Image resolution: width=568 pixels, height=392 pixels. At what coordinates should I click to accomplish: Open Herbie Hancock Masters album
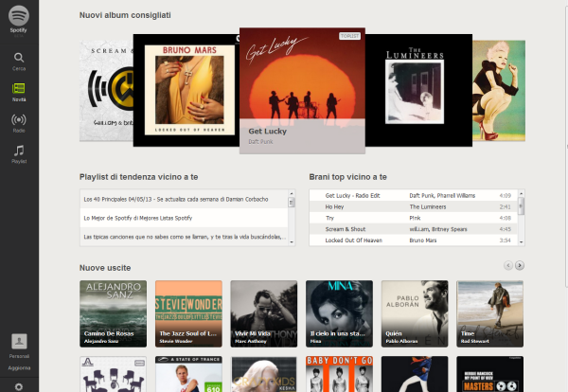pyautogui.click(x=489, y=374)
